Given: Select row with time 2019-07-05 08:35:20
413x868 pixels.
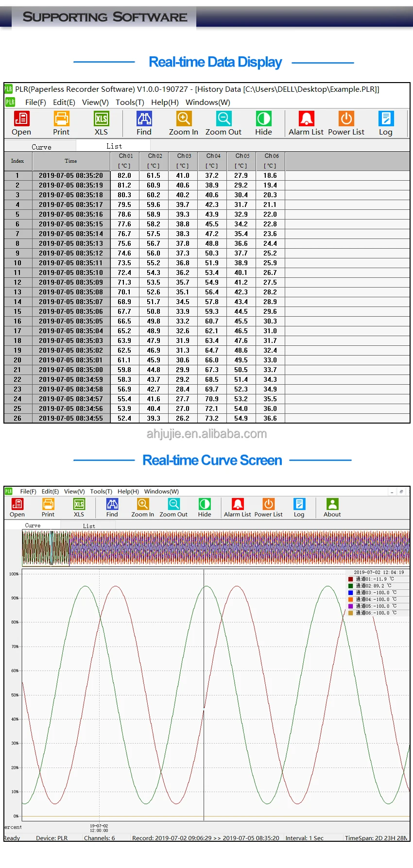Looking at the screenshot, I should [x=207, y=175].
